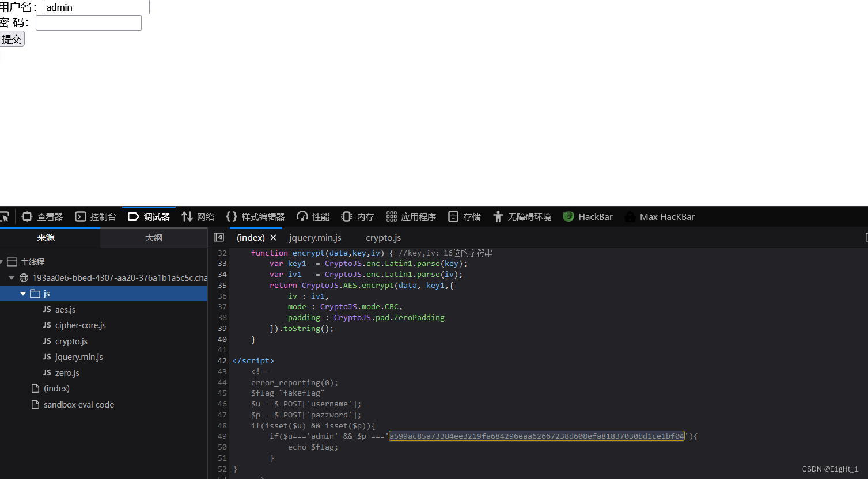Screen dimensions: 868x479
Task: Open aes.js in the source tree
Action: pos(66,310)
